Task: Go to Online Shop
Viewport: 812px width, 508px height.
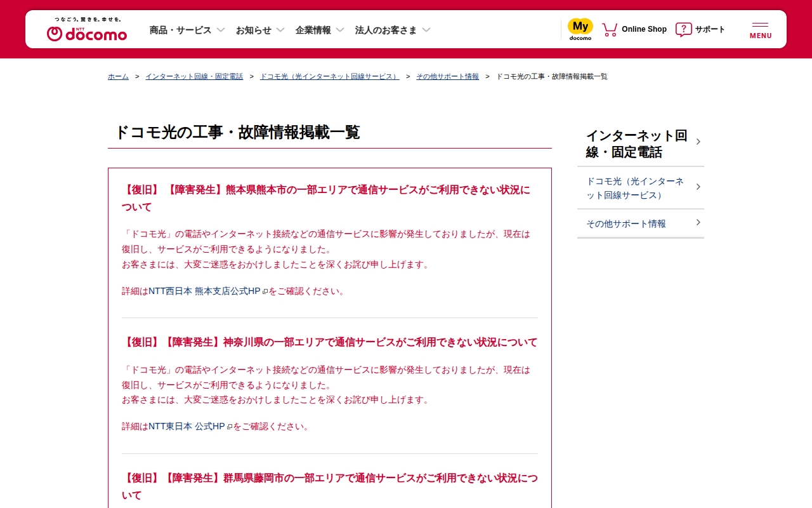Action: (x=644, y=29)
